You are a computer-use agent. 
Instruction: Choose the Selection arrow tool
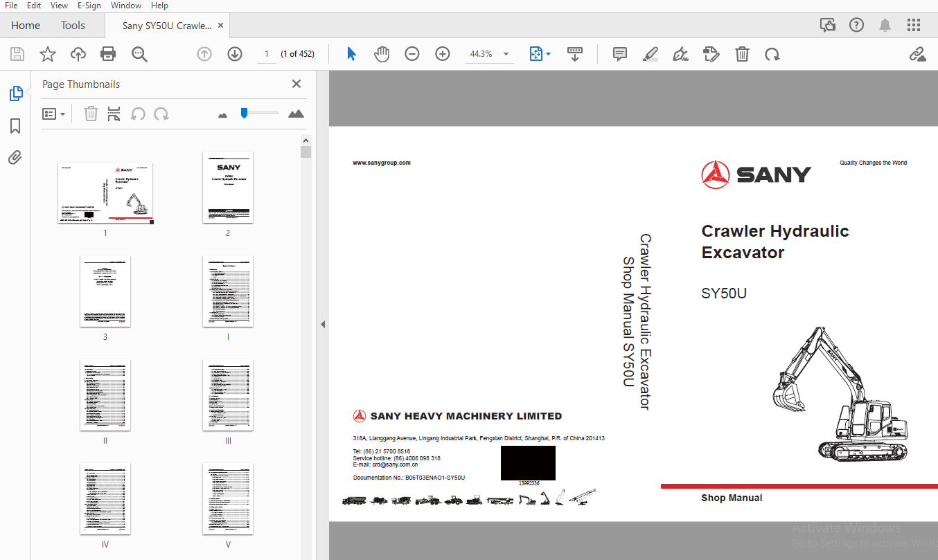coord(351,54)
